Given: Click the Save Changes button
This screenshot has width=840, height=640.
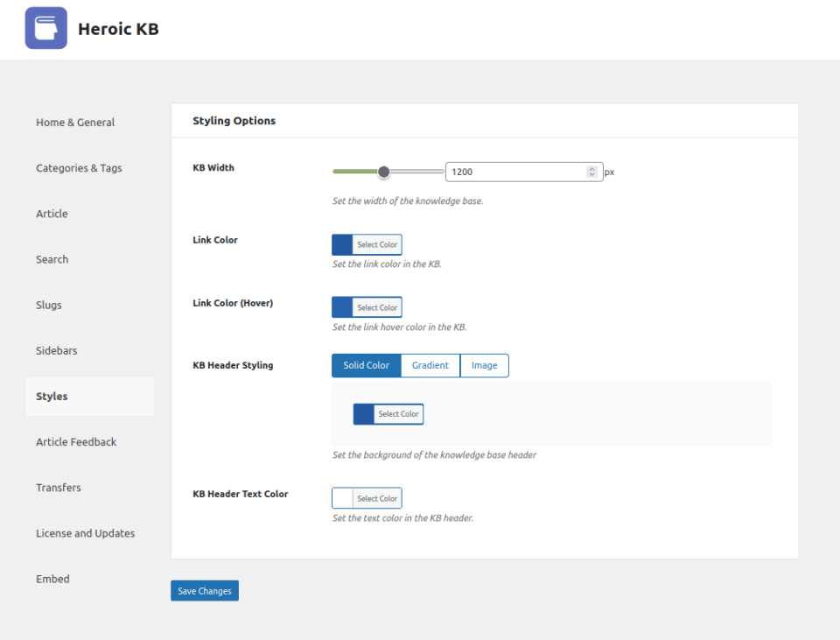Looking at the screenshot, I should coord(204,590).
